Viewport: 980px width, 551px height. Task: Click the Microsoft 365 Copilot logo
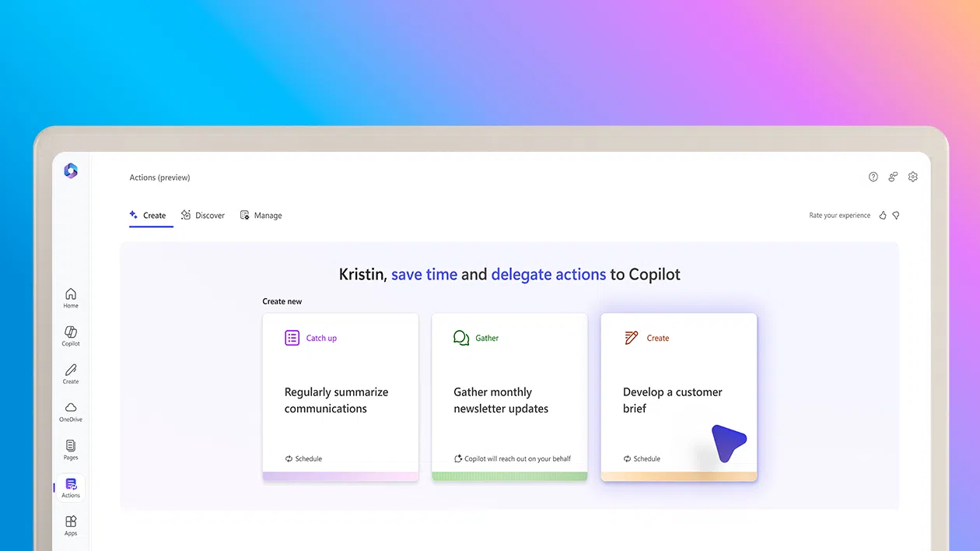point(71,171)
